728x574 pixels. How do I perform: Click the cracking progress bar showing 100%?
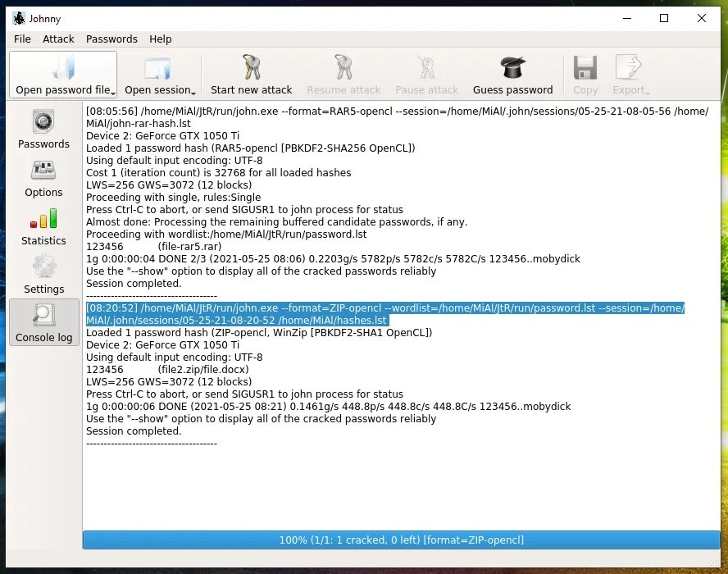tap(401, 540)
